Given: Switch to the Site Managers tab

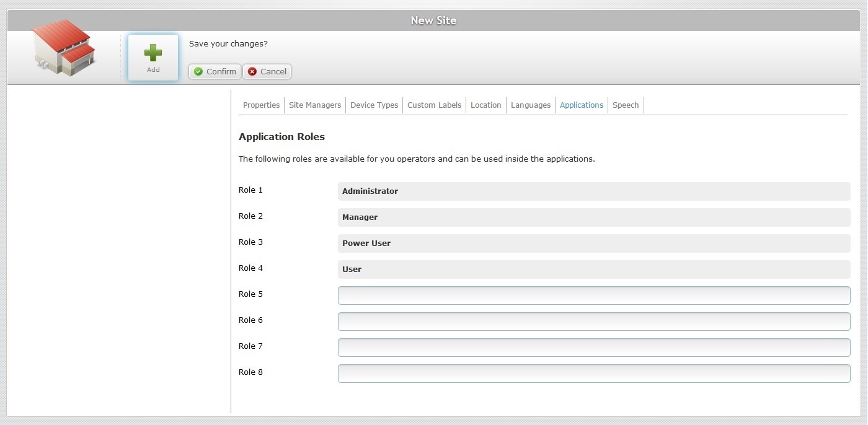Looking at the screenshot, I should (x=315, y=105).
